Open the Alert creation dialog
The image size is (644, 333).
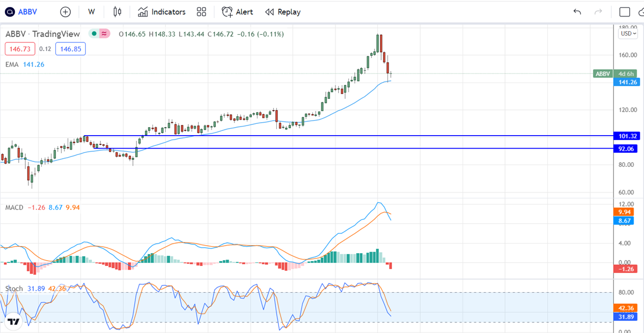(x=237, y=12)
